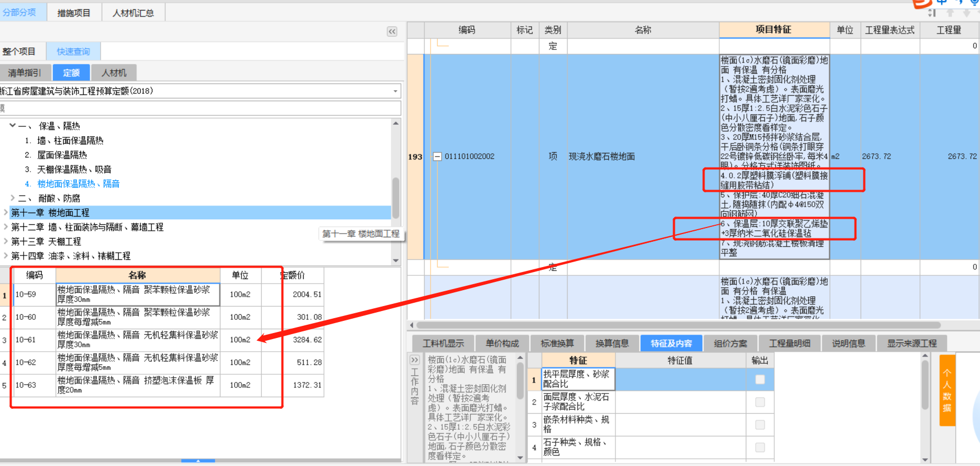Screen dimensions: 980x466
Task: Switch to the 分部分项 tab
Action: [20, 12]
